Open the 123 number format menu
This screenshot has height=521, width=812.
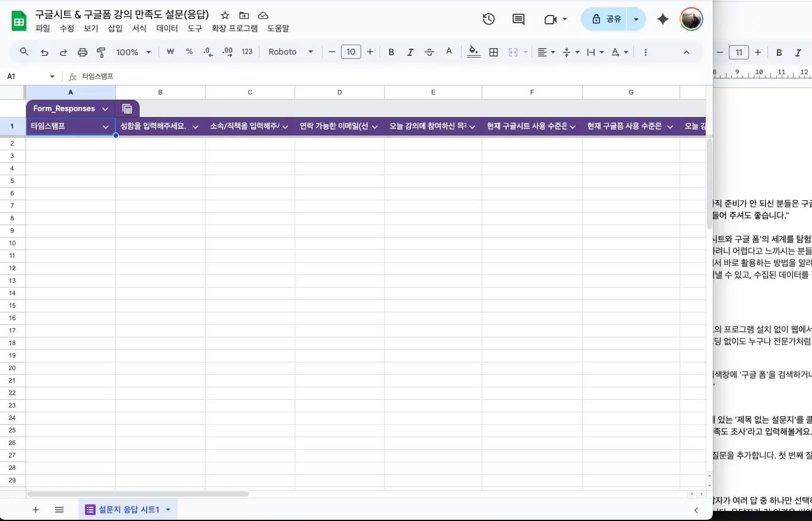click(247, 52)
